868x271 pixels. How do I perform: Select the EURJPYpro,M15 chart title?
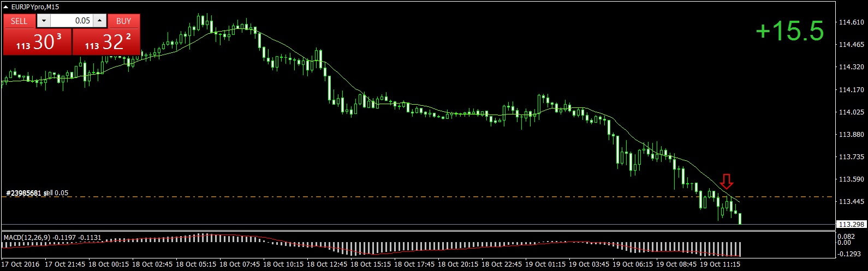pyautogui.click(x=35, y=7)
